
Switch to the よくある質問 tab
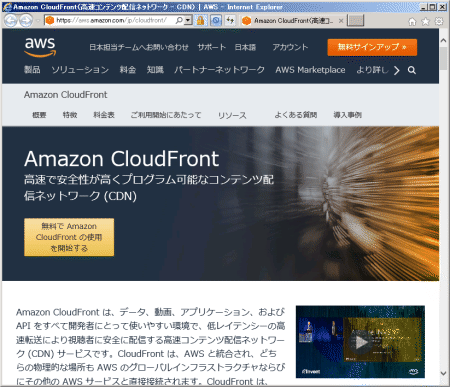(x=296, y=115)
